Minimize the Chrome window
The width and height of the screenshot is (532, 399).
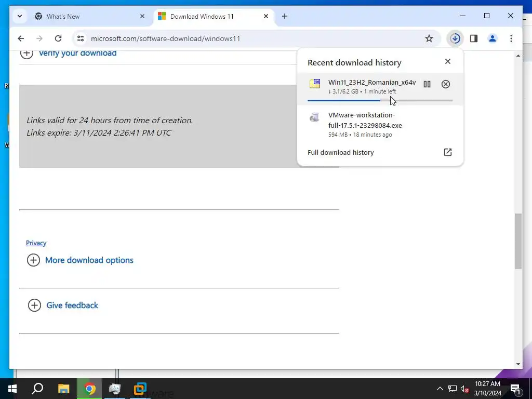pos(463,16)
